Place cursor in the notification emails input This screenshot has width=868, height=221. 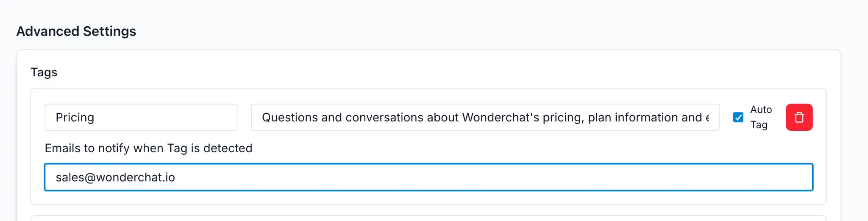coord(428,177)
